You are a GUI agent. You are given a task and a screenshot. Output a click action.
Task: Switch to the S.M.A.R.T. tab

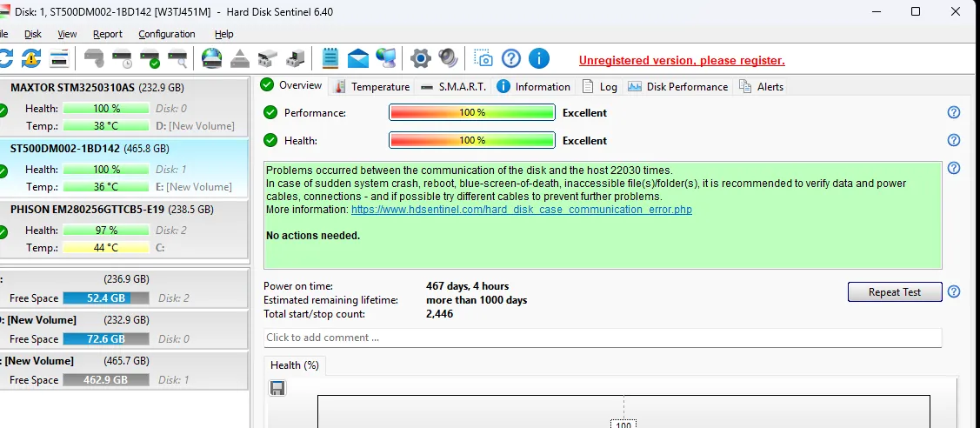pyautogui.click(x=454, y=87)
